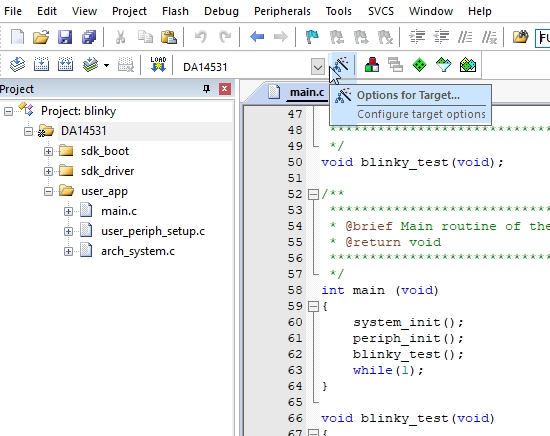Expand the main.c file node in tree
The height and width of the screenshot is (436, 550).
point(68,212)
